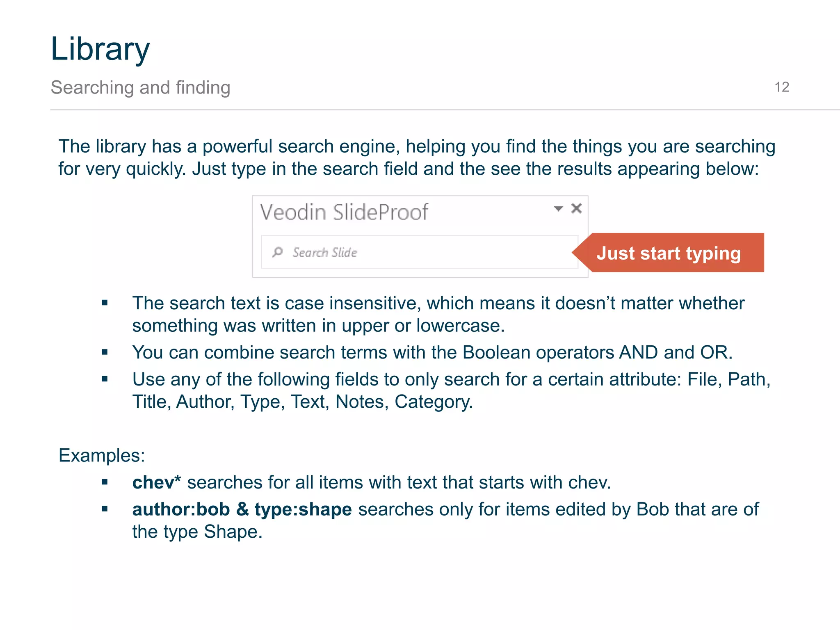
Task: Click the bullet beside "Use any of the following fields"
Action: (x=105, y=379)
